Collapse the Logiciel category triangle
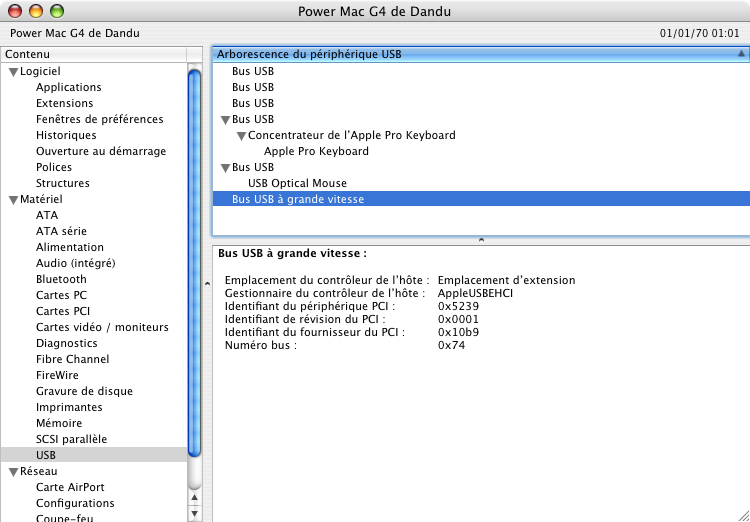Image resolution: width=750 pixels, height=522 pixels. pos(13,72)
